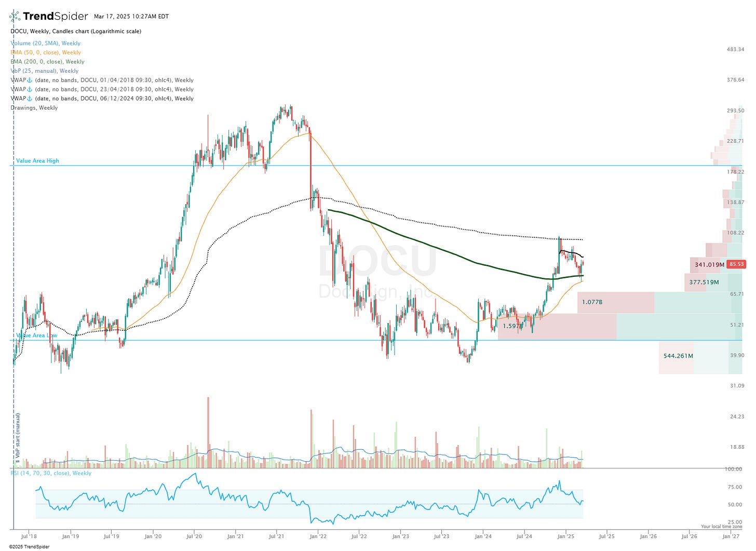The height and width of the screenshot is (551, 756).
Task: Click the Value Area High label
Action: pos(37,161)
